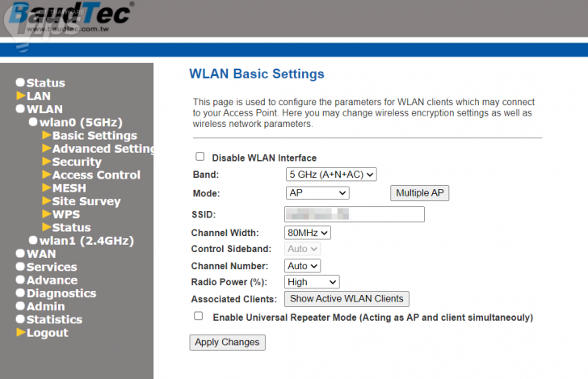588x379 pixels.
Task: Click the Multiple AP button
Action: pyautogui.click(x=419, y=193)
